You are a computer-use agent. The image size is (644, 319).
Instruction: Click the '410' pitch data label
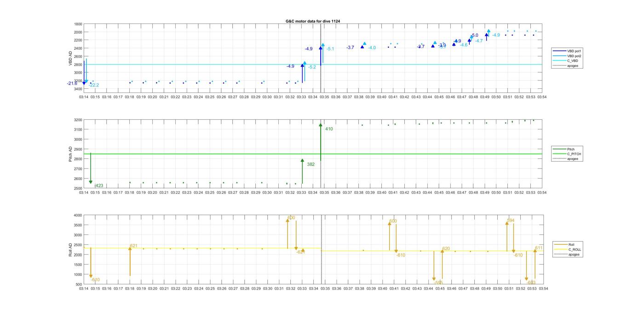click(x=329, y=129)
